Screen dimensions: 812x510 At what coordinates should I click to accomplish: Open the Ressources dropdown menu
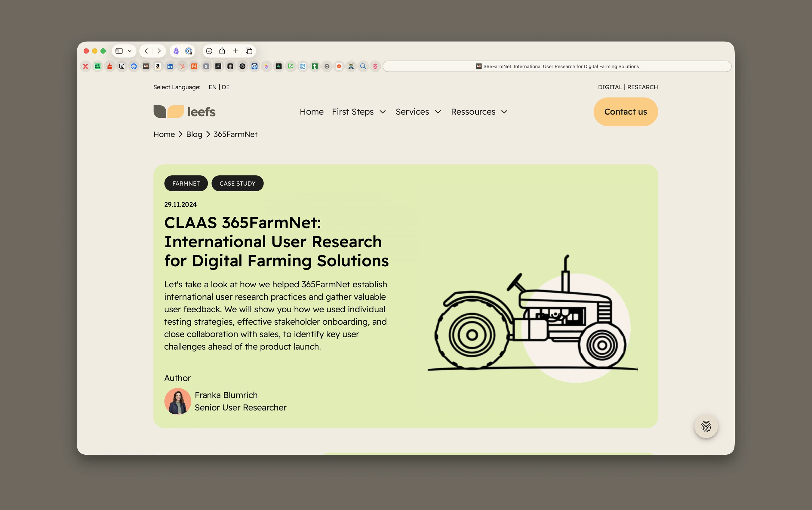[x=479, y=112]
